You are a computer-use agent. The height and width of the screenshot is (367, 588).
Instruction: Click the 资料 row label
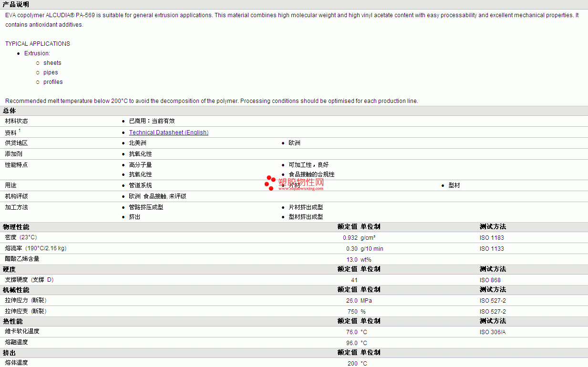[11, 133]
